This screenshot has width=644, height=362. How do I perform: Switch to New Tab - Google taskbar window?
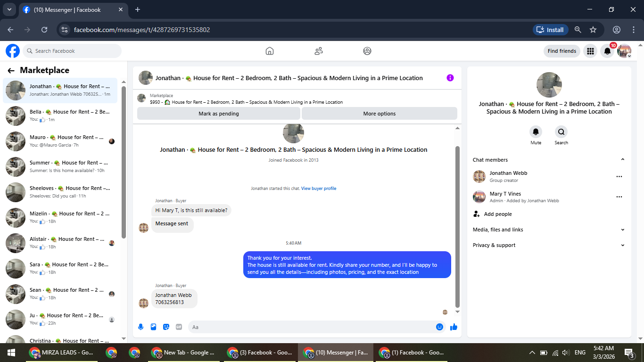point(184,353)
